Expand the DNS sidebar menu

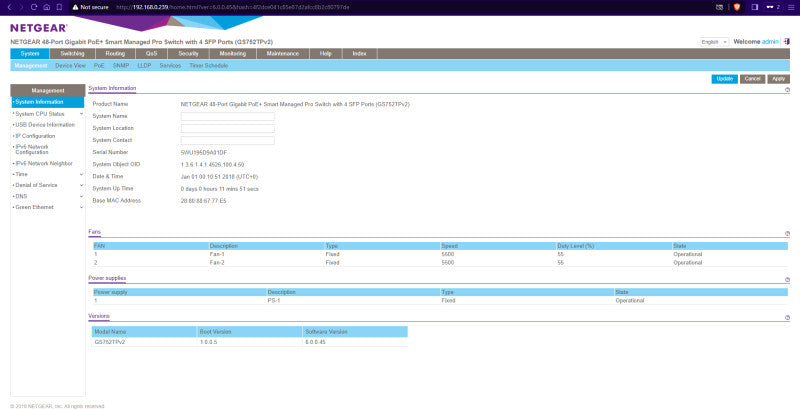82,196
